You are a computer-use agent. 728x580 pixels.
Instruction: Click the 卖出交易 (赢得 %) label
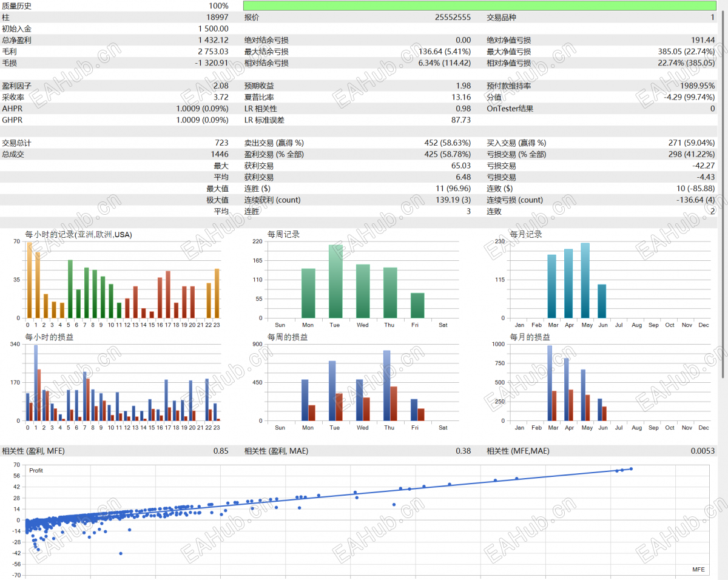[x=274, y=144]
